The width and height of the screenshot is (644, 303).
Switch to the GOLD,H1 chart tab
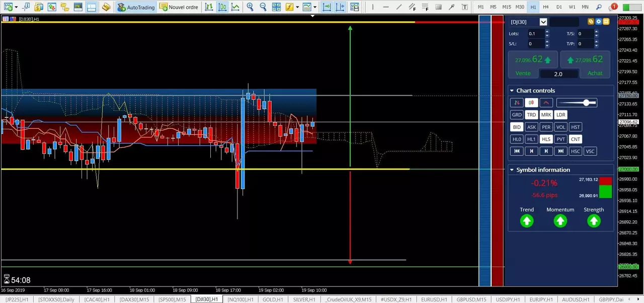[272, 299]
